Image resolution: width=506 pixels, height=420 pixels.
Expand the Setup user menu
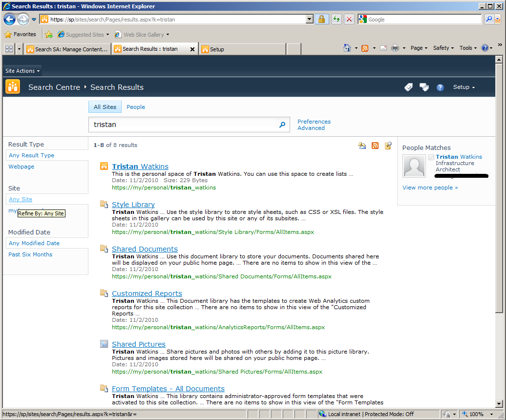(x=464, y=87)
